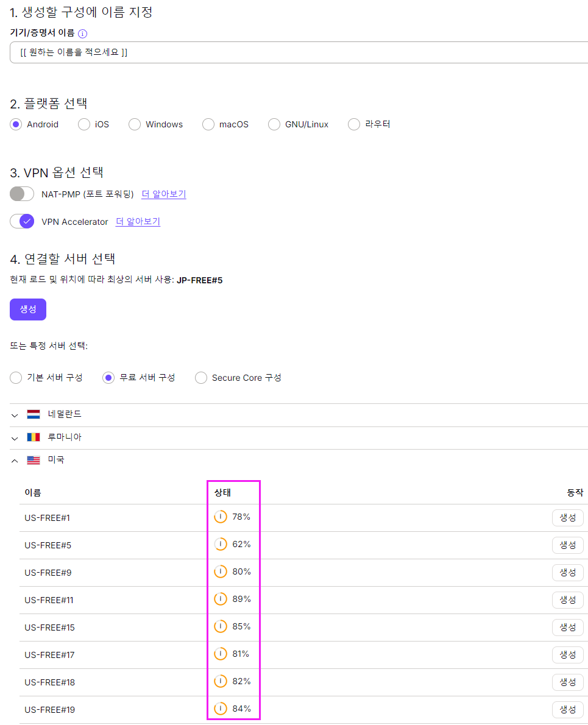This screenshot has height=725, width=588.
Task: Click the Romania flag icon
Action: coord(34,437)
